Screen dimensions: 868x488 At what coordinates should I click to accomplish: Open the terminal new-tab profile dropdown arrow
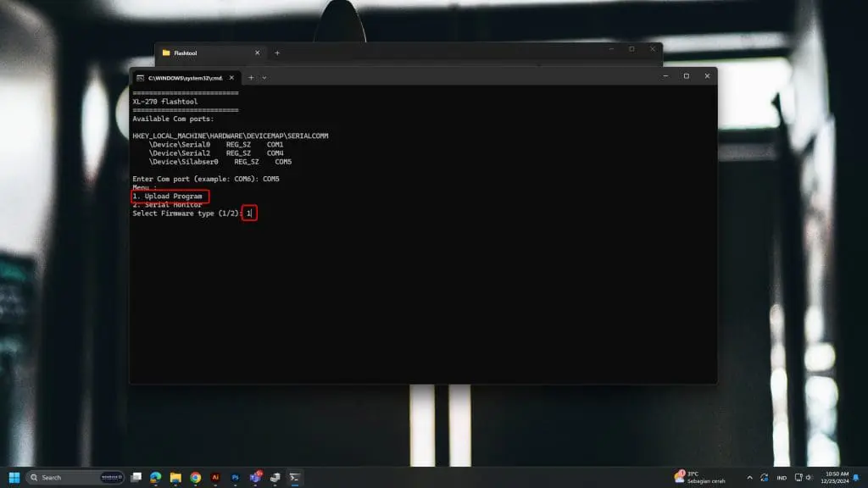click(x=264, y=77)
